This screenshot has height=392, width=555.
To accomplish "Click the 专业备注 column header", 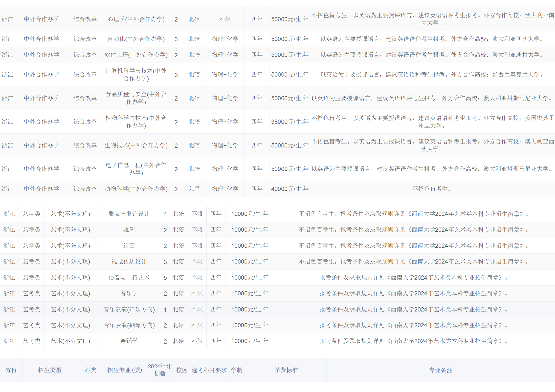I will pyautogui.click(x=440, y=370).
